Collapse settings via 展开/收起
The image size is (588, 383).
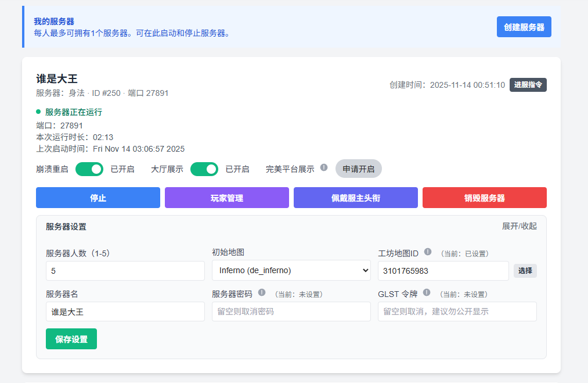click(x=519, y=226)
